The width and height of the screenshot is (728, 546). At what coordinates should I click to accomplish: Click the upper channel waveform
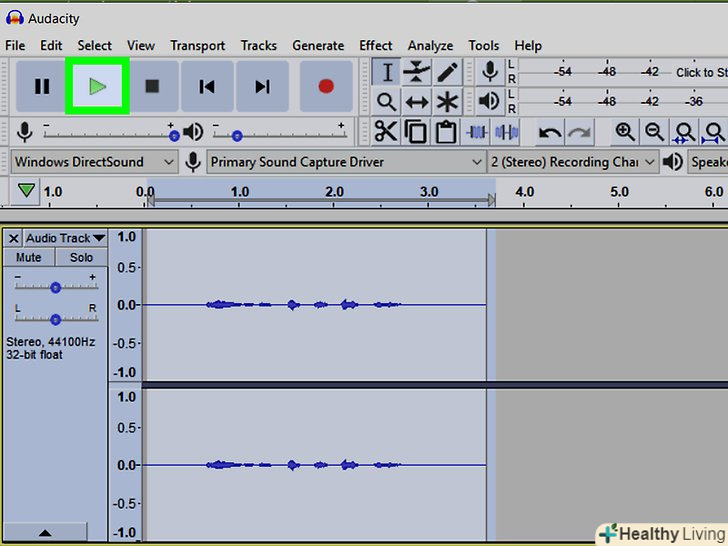click(316, 305)
